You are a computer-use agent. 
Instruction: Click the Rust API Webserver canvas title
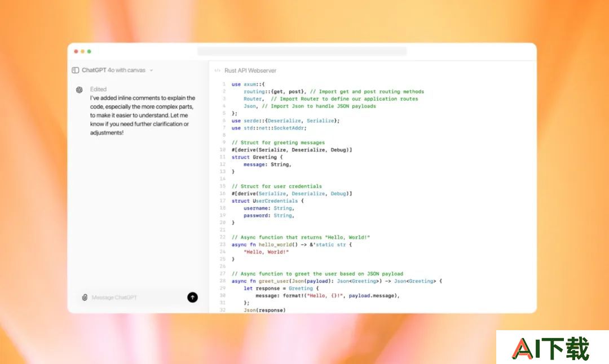250,70
